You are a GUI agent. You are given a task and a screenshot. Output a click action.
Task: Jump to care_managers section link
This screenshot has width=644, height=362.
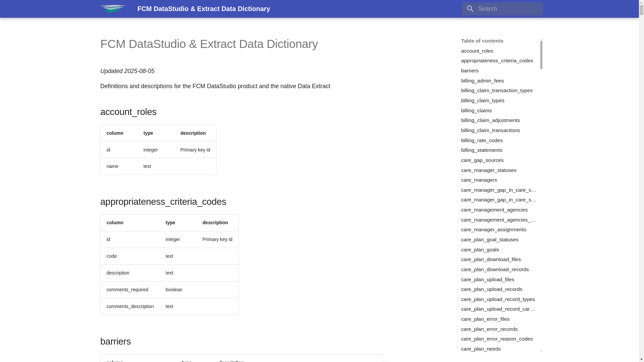pos(479,180)
